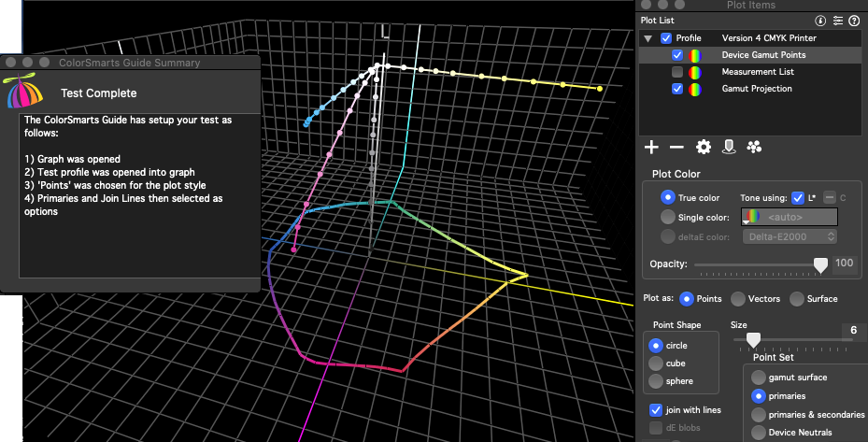Click the marker pin icon below Plot List

pos(730,148)
